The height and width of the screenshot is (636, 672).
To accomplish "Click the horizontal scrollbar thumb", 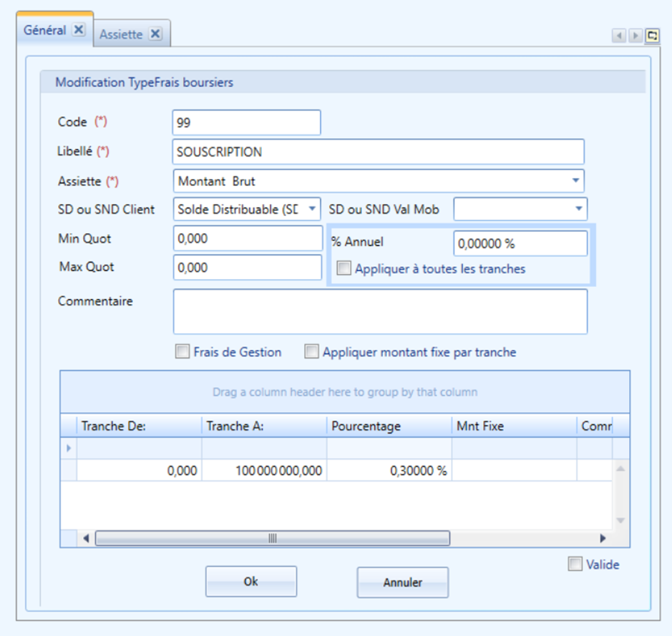I will 273,538.
